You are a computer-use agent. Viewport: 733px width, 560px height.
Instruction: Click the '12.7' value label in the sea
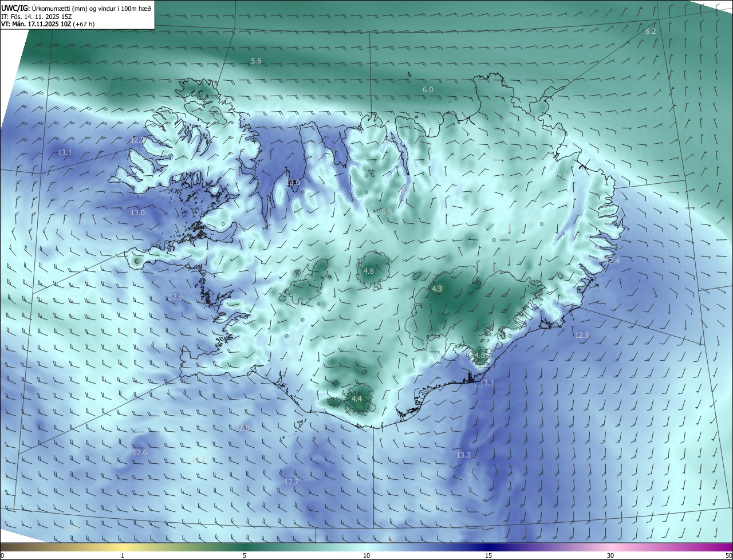tap(291, 482)
